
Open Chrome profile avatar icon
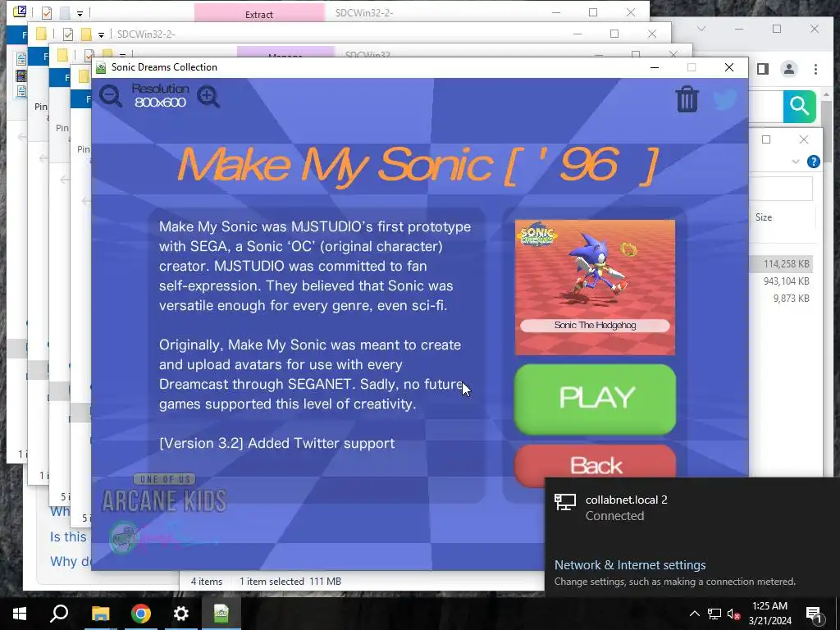[789, 69]
